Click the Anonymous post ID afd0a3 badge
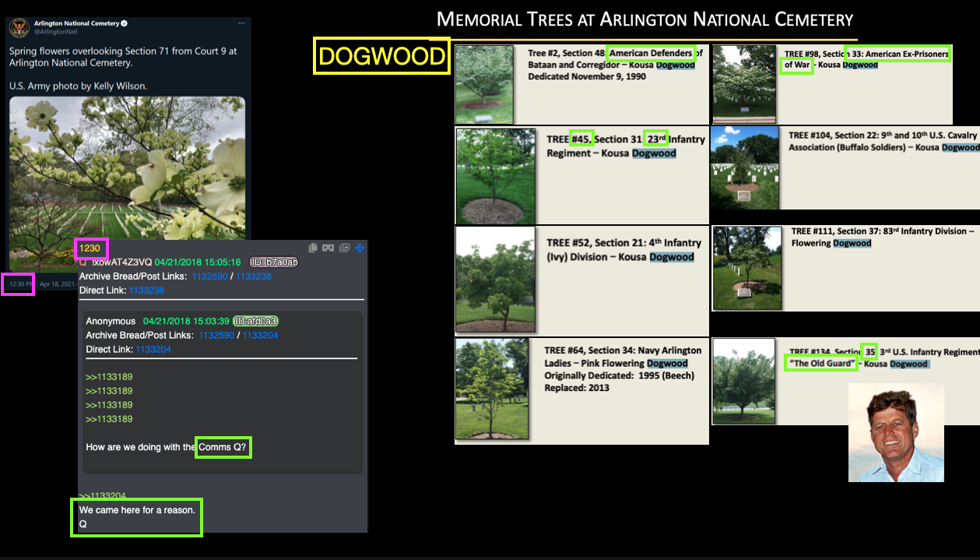The image size is (980, 560). point(256,322)
